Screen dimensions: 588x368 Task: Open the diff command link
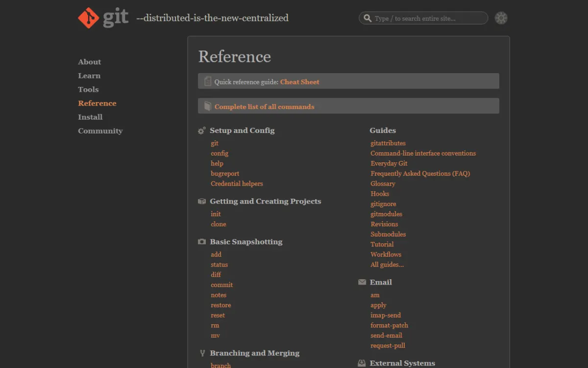tap(216, 275)
